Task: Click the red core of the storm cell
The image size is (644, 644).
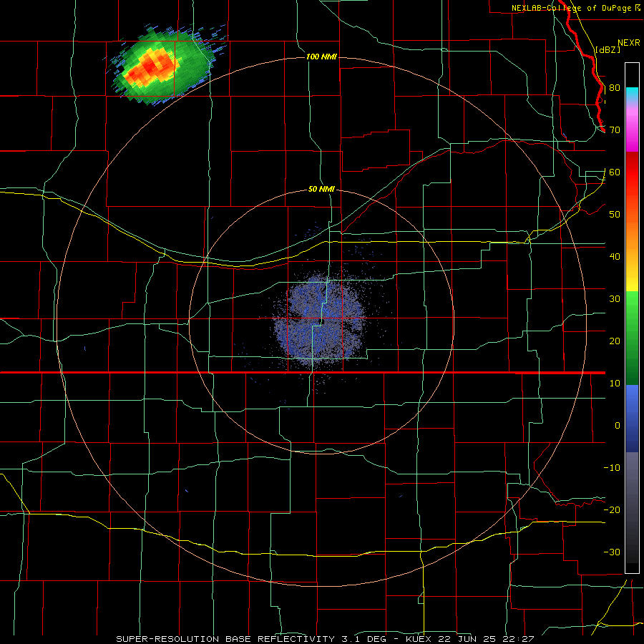Action: pos(151,69)
